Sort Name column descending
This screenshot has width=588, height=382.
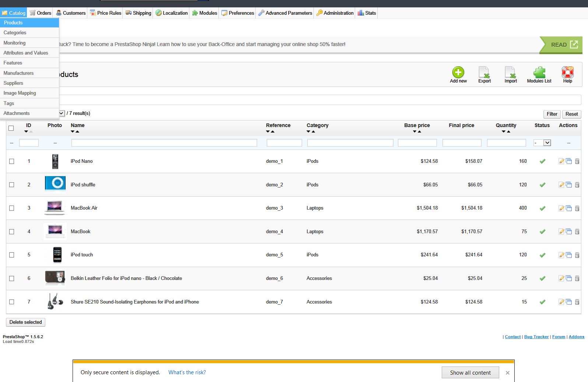[73, 132]
